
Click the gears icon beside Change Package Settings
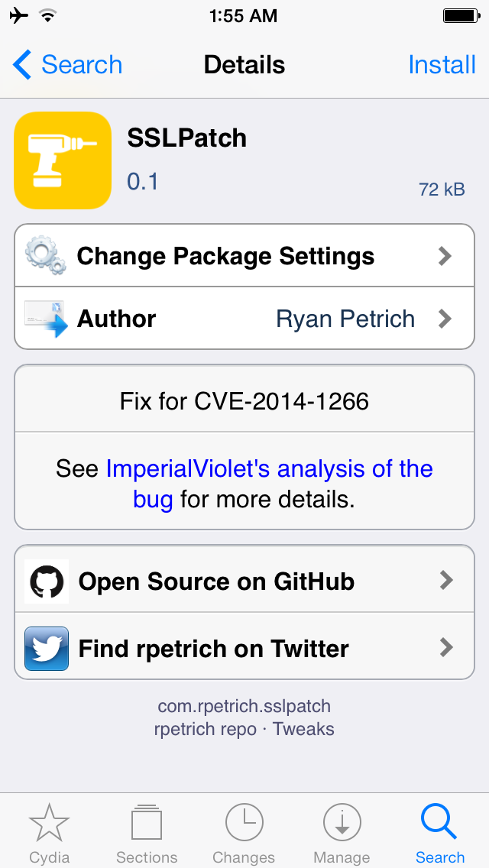(x=46, y=256)
